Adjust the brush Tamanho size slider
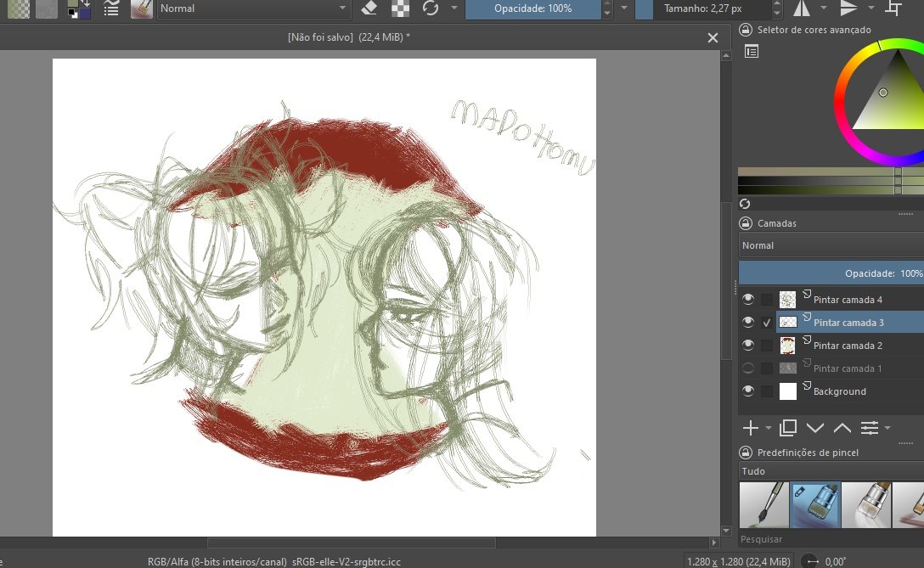The height and width of the screenshot is (568, 924). [702, 8]
